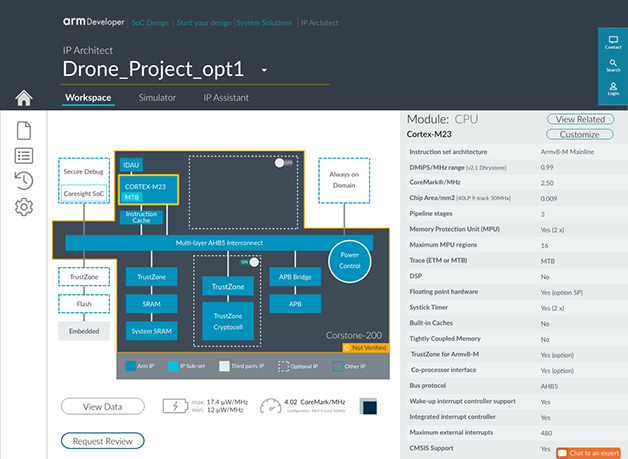Click the Request Review button
Screen dimensions: 628x459
102,441
